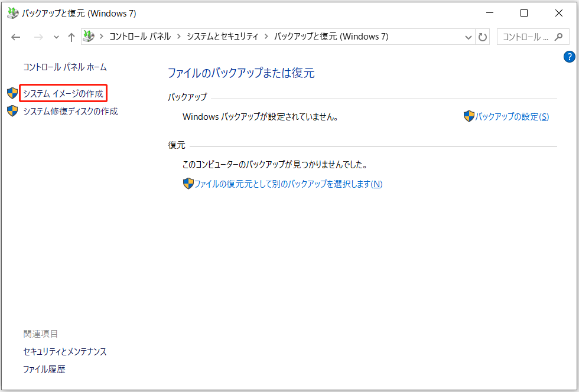Open ファイル履歴 from related items
Viewport: 579px width, 392px height.
pos(44,369)
